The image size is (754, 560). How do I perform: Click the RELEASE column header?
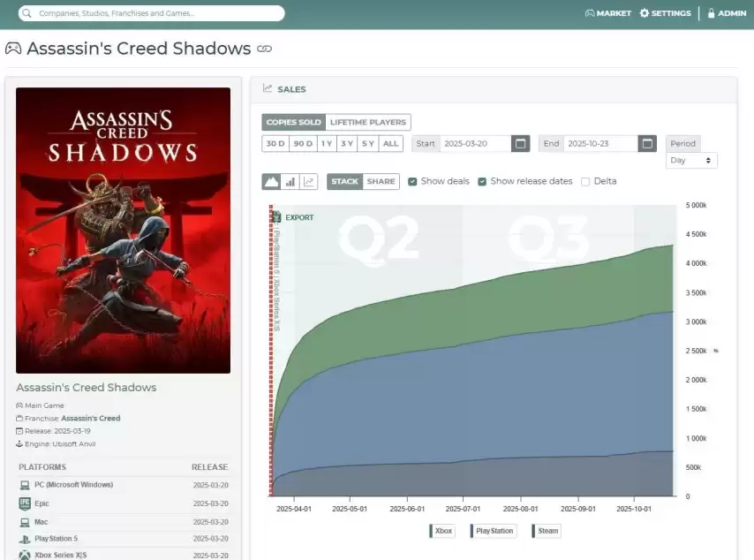209,467
